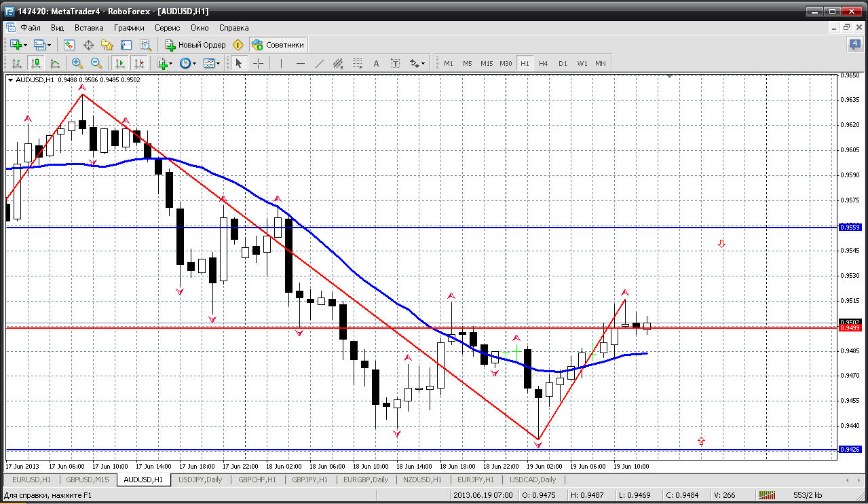This screenshot has width=868, height=504.
Task: Switch to the USDJPY,Daily chart tab
Action: [x=200, y=480]
